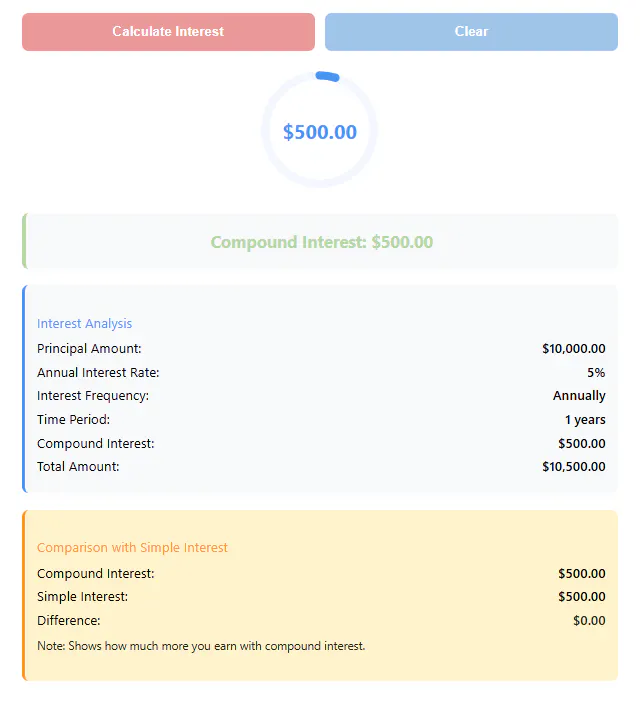Click the Interest Frequency value Annually
Viewport: 642px width, 715px height.
point(579,395)
